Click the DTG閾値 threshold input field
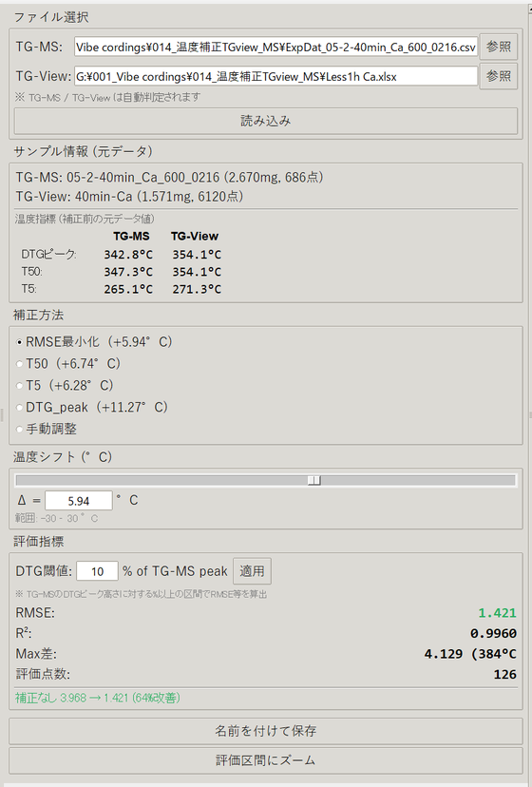 point(97,571)
